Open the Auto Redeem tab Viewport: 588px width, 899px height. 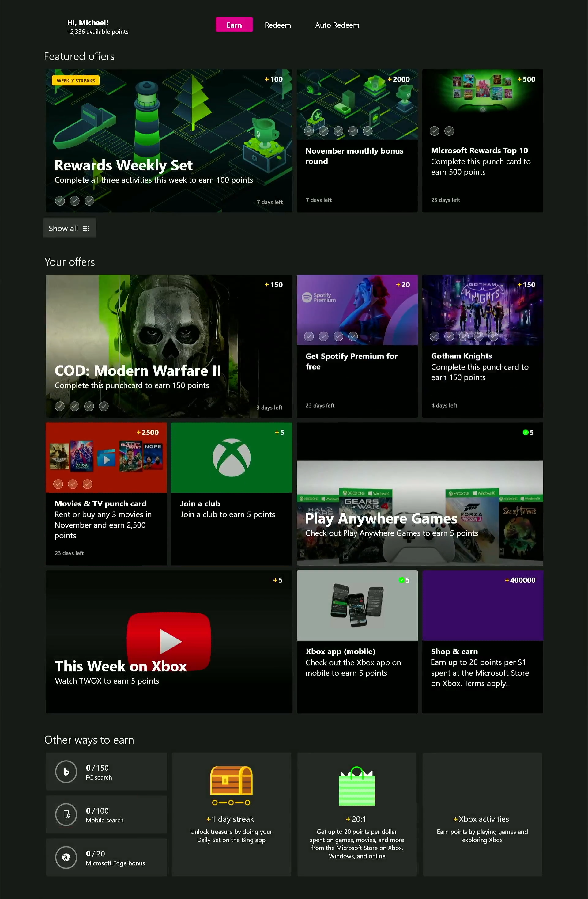tap(337, 25)
